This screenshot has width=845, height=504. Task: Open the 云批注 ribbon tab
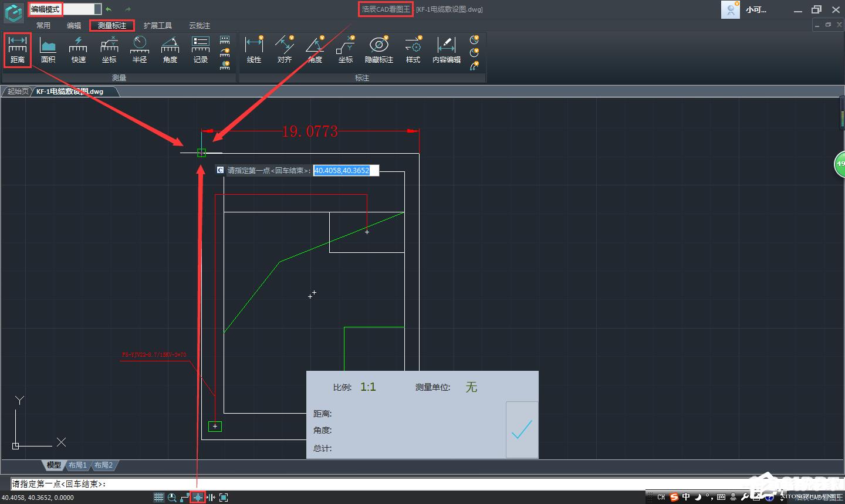click(200, 25)
